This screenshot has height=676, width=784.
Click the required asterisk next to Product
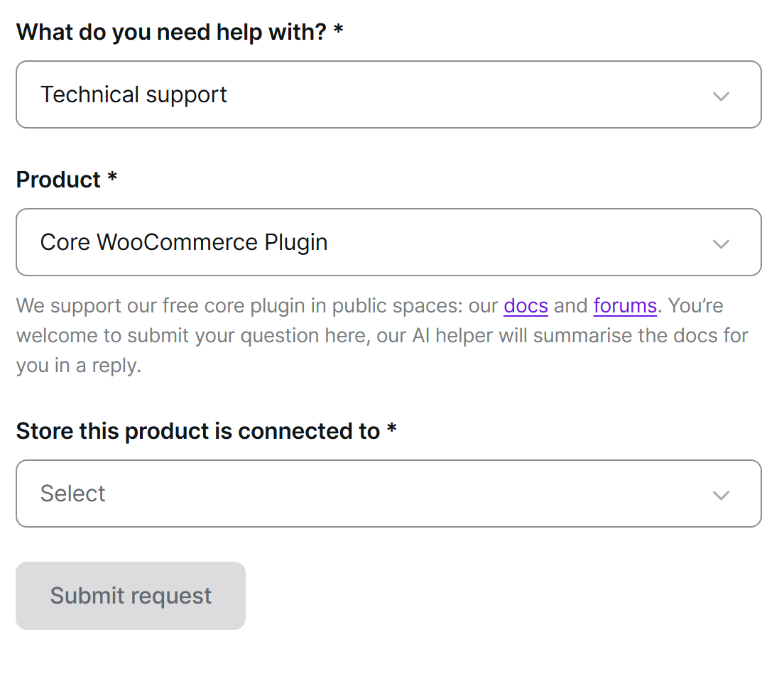tap(112, 177)
